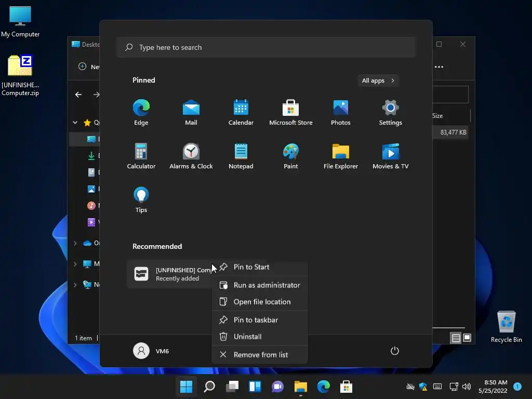Select Remove from list

[x=260, y=355]
